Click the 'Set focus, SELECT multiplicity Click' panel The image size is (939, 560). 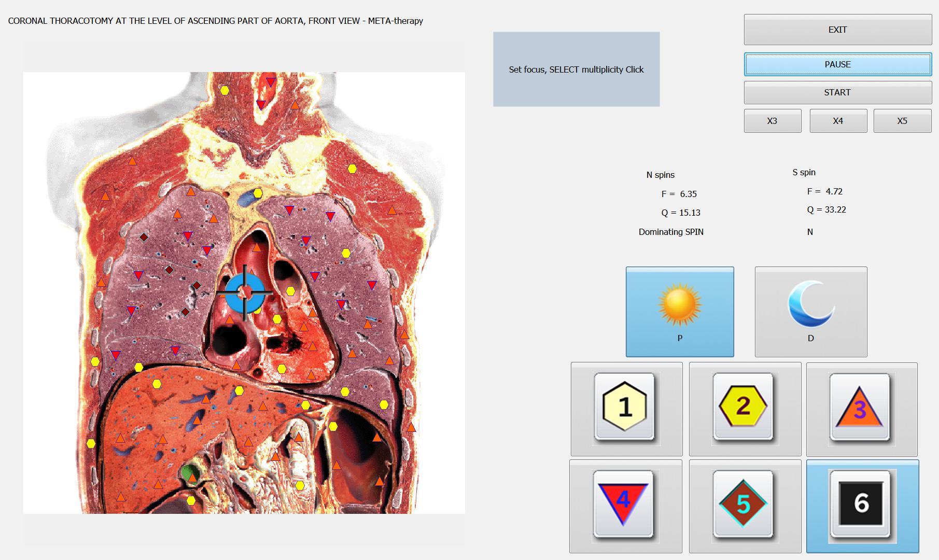[x=577, y=69]
